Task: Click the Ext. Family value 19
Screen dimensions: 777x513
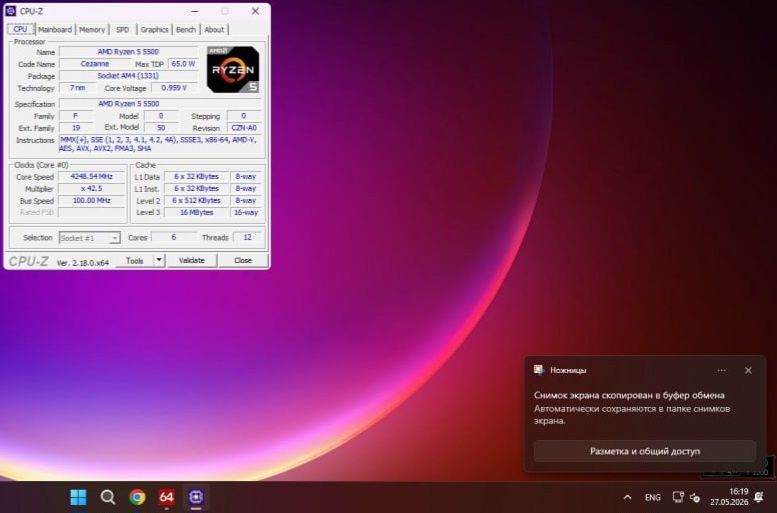Action: click(76, 128)
